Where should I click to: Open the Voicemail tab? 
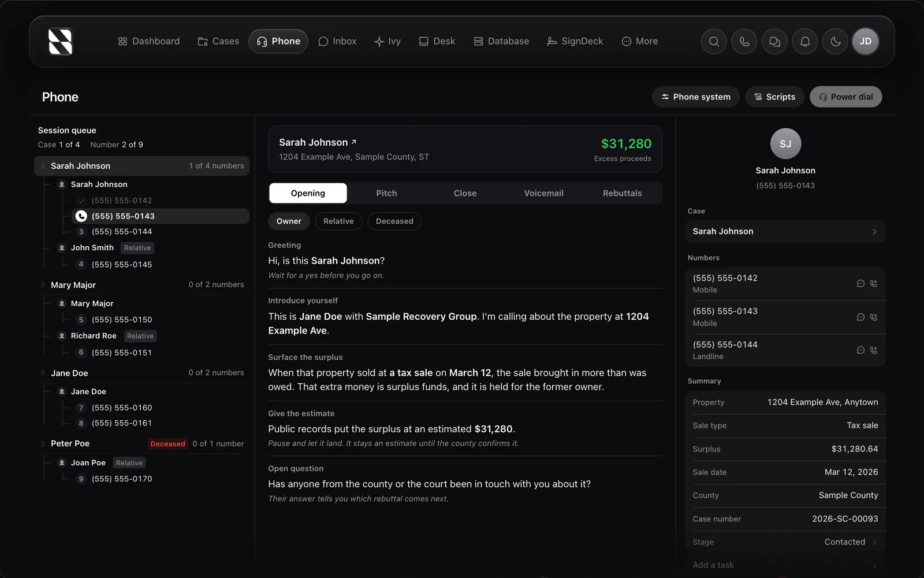543,193
